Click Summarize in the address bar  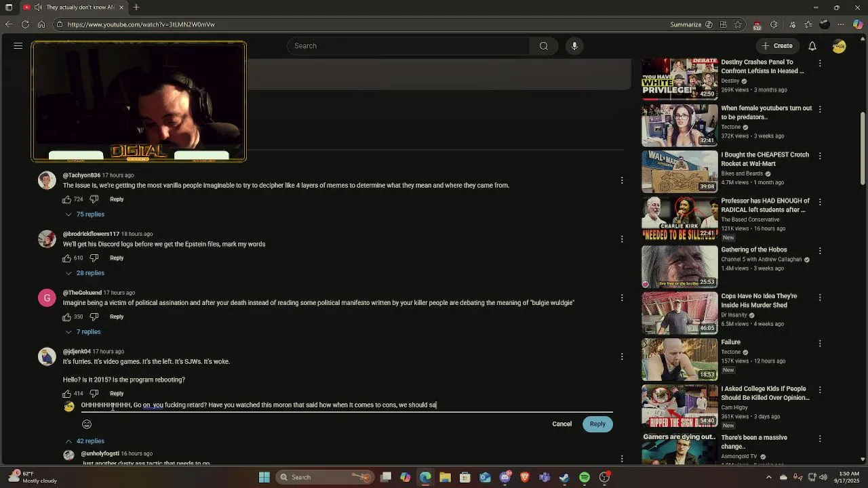coord(686,24)
